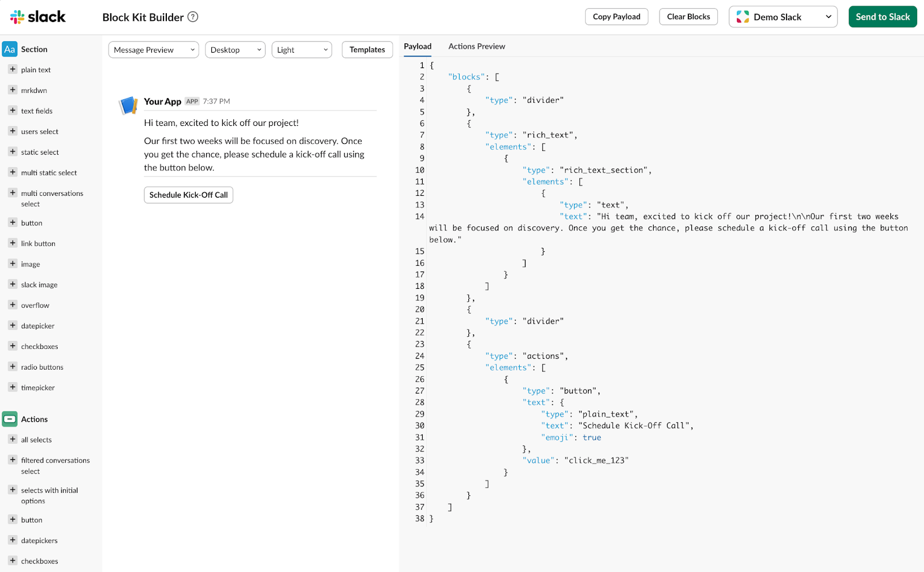
Task: Click the Actions category heading
Action: click(35, 419)
